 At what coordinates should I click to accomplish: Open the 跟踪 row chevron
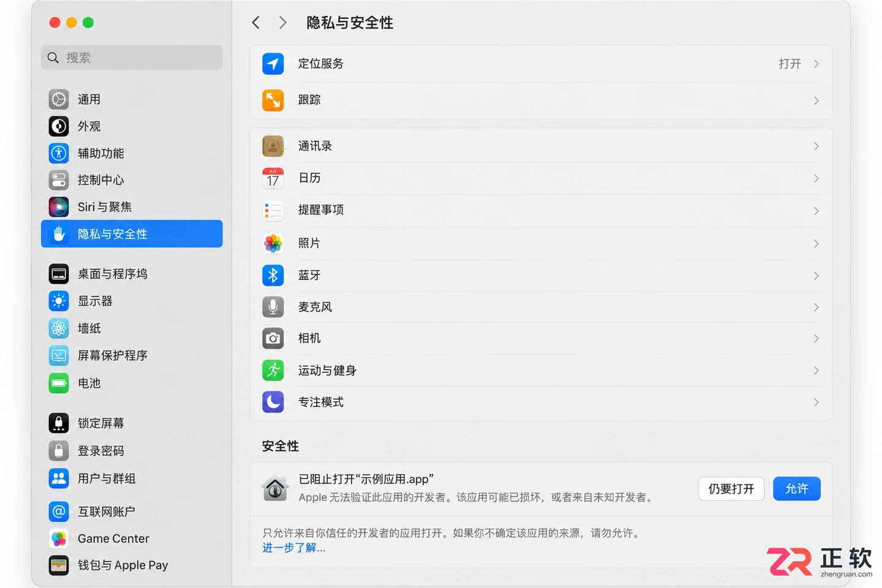(816, 100)
